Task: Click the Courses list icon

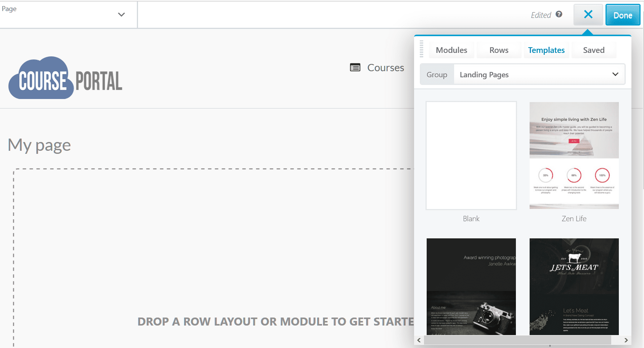Action: pos(355,67)
